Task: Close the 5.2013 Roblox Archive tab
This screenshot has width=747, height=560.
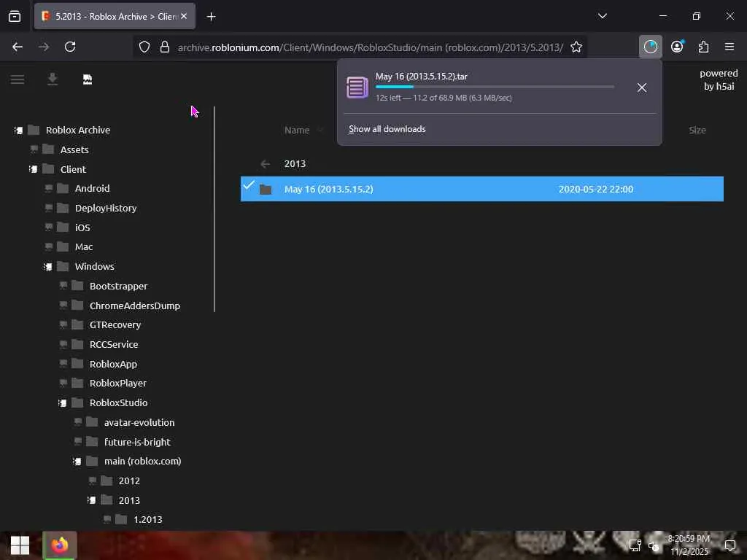Action: pyautogui.click(x=184, y=16)
